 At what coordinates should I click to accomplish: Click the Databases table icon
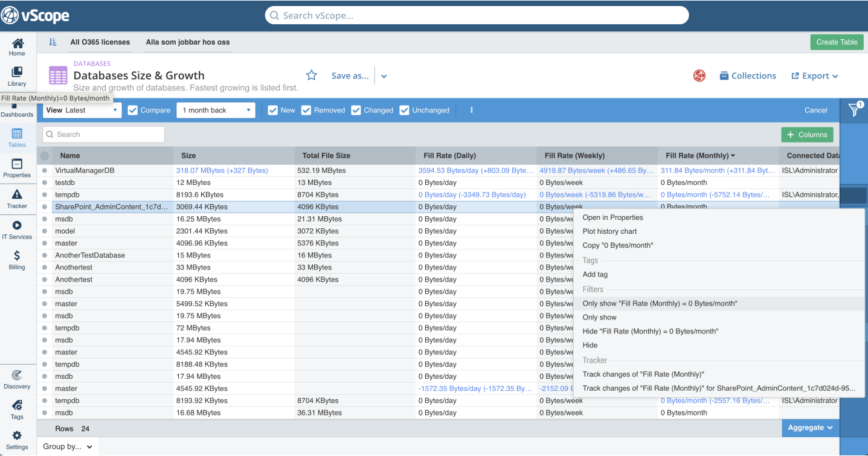58,75
